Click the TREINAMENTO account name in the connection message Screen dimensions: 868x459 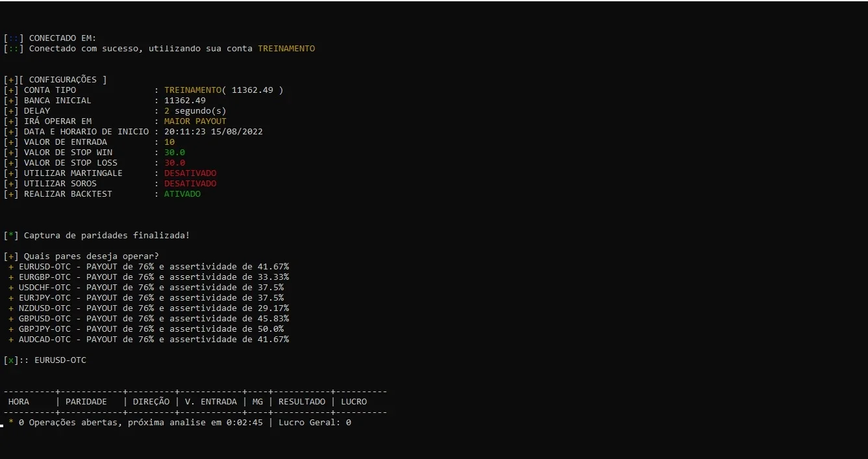coord(286,49)
